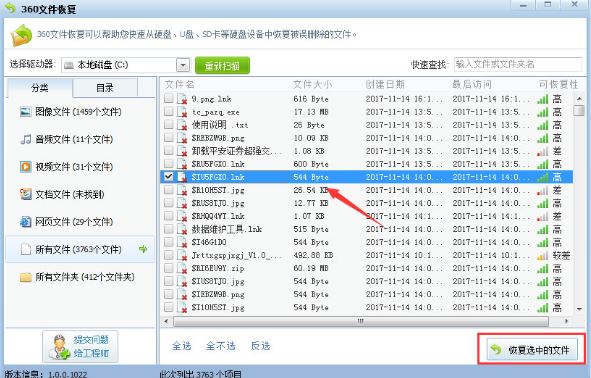Click recoverability signal bars for 9.png.lnk
Image resolution: width=591 pixels, height=378 pixels.
543,99
